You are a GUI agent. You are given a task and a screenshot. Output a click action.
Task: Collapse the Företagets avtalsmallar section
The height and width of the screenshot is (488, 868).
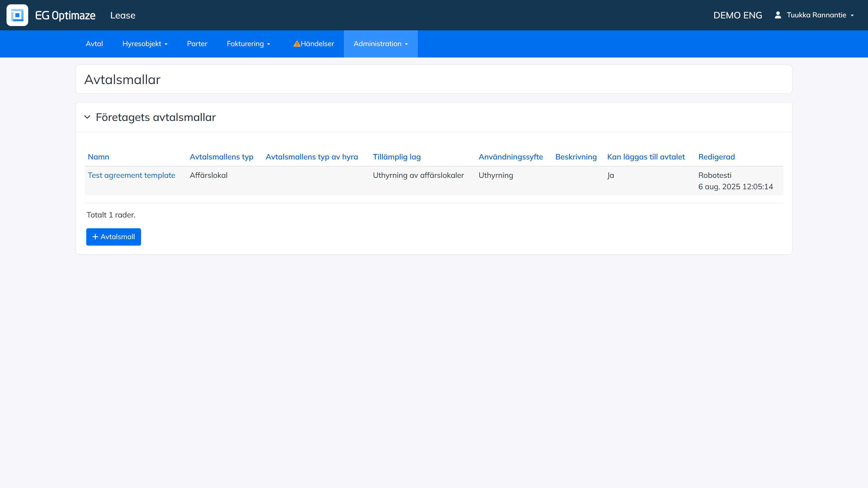click(x=87, y=117)
